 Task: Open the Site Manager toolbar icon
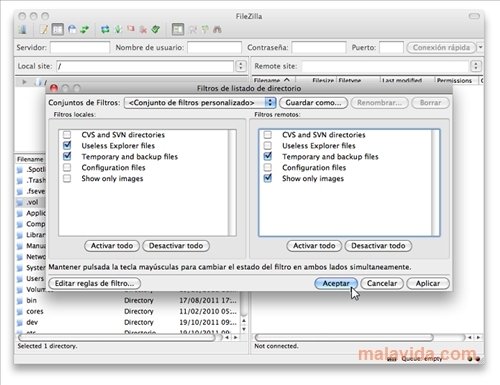click(23, 30)
